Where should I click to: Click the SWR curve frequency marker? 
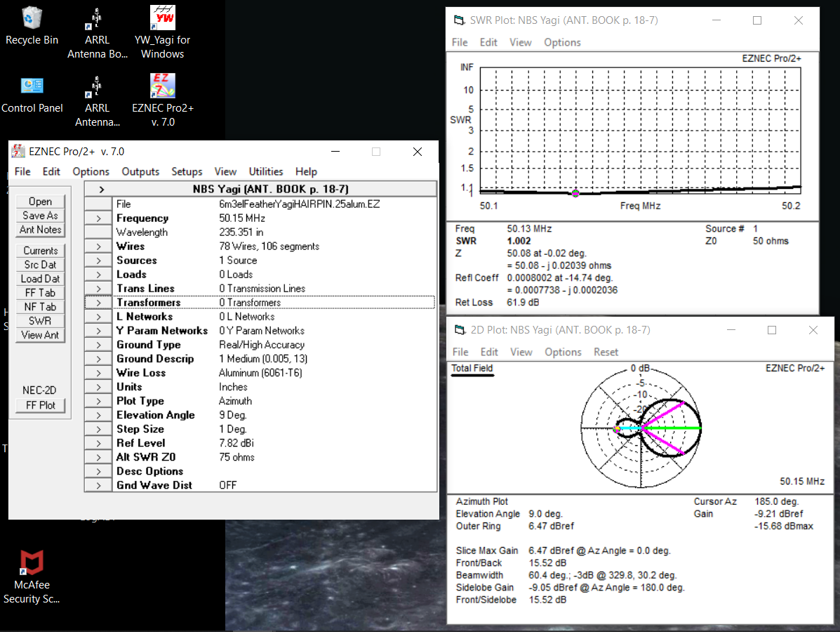(575, 192)
